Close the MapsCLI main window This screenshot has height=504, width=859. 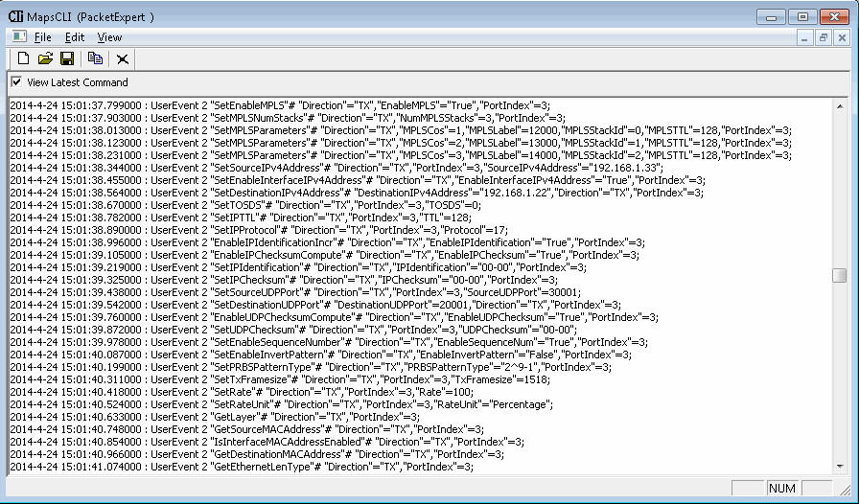click(834, 17)
